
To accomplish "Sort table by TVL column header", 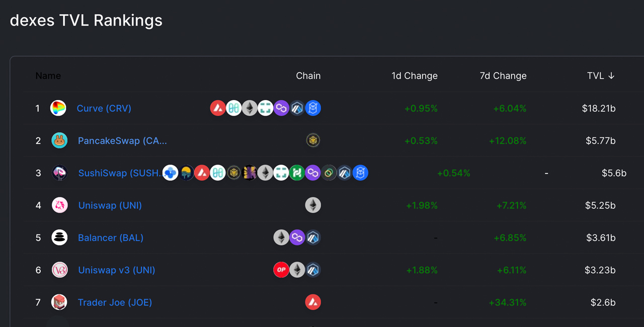I will tap(601, 76).
